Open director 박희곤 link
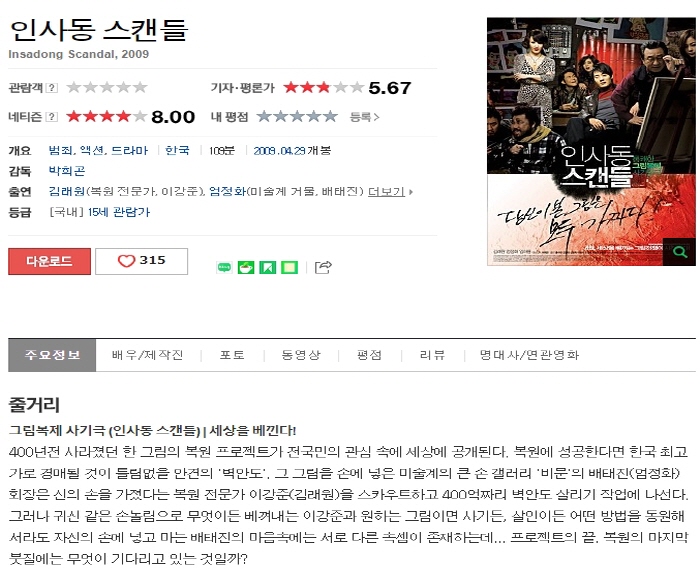Screen dimensions: 700x570 (67, 171)
